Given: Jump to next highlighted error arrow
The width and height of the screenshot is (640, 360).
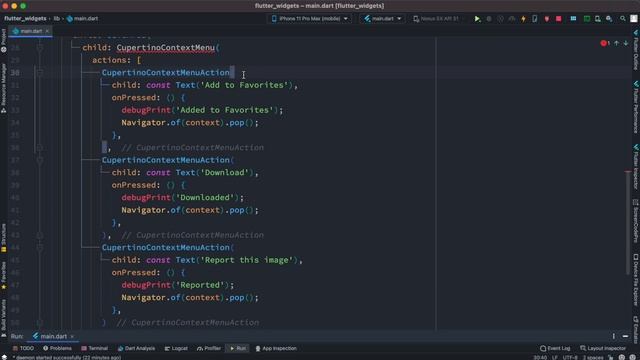Looking at the screenshot, I should coord(626,43).
